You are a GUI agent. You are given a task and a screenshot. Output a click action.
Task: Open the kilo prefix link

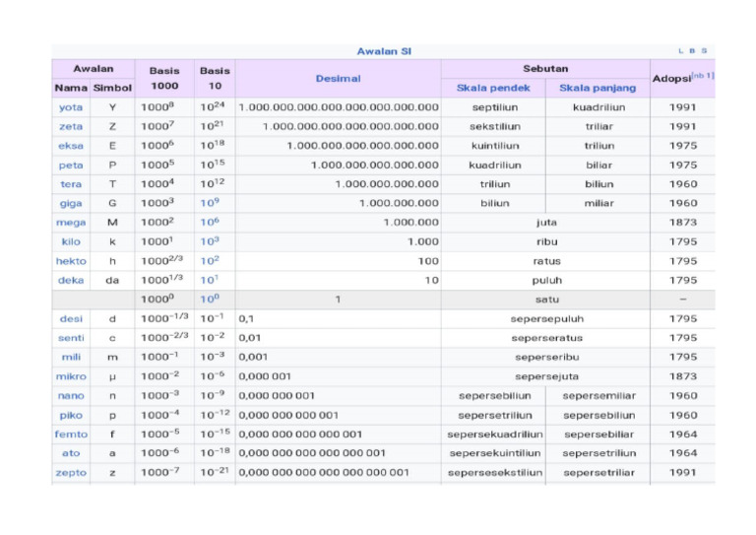[x=71, y=241]
